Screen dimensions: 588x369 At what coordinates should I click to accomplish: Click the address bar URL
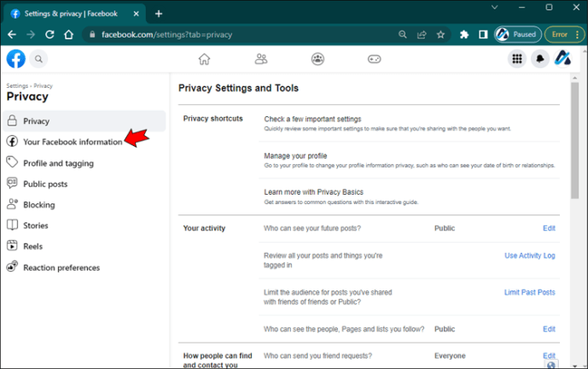167,34
